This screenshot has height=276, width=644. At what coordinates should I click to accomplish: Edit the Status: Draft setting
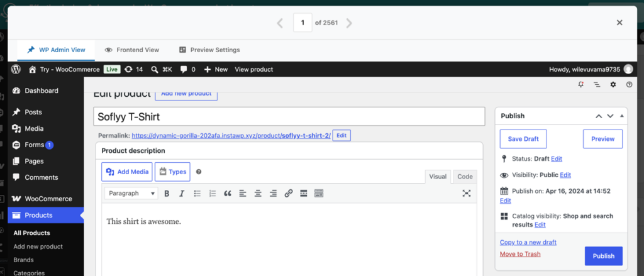pos(557,159)
